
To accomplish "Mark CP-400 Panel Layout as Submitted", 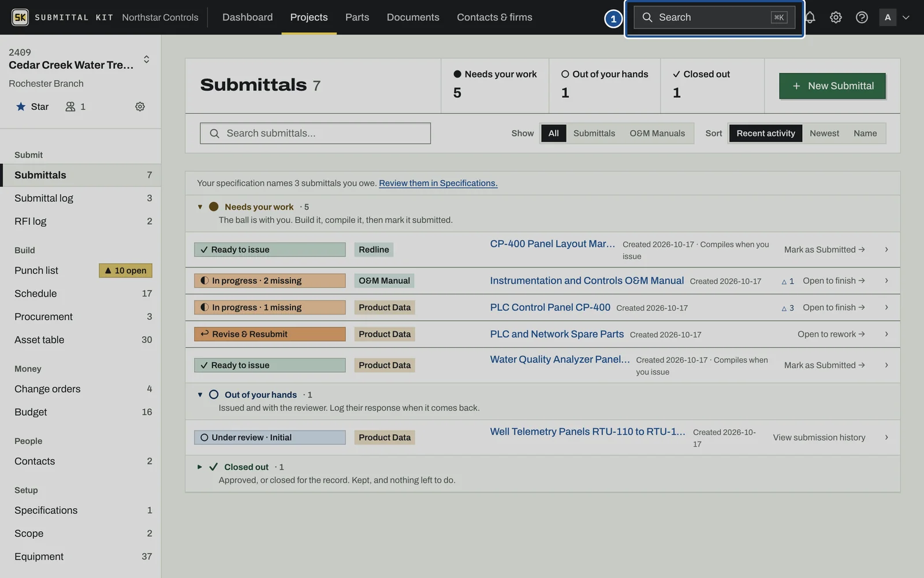I will tap(825, 250).
